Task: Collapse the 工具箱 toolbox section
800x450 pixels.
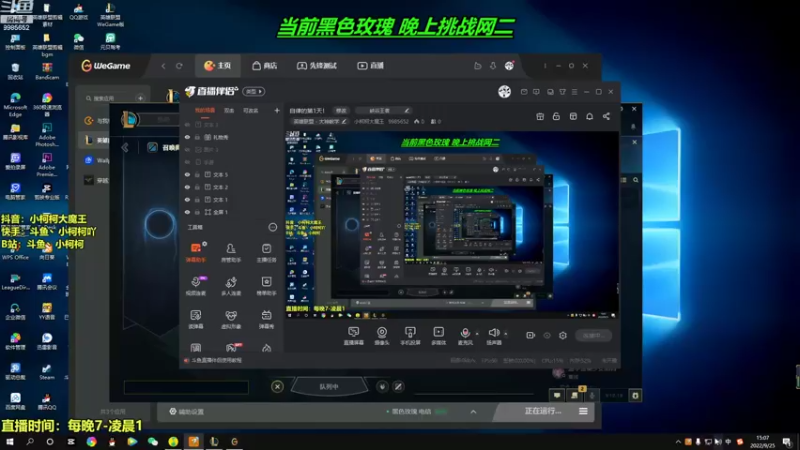Action: [272, 227]
